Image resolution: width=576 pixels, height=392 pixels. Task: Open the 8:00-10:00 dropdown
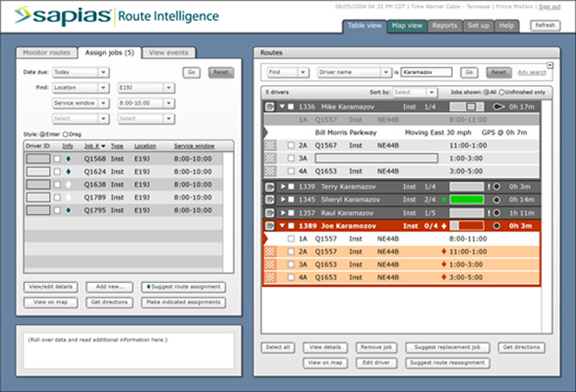point(146,103)
